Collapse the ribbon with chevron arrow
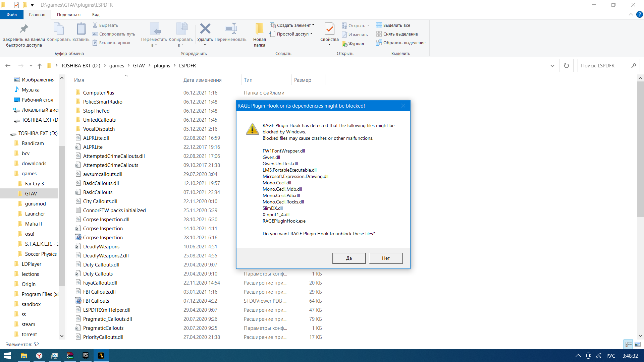The height and width of the screenshot is (362, 644). 631,14
